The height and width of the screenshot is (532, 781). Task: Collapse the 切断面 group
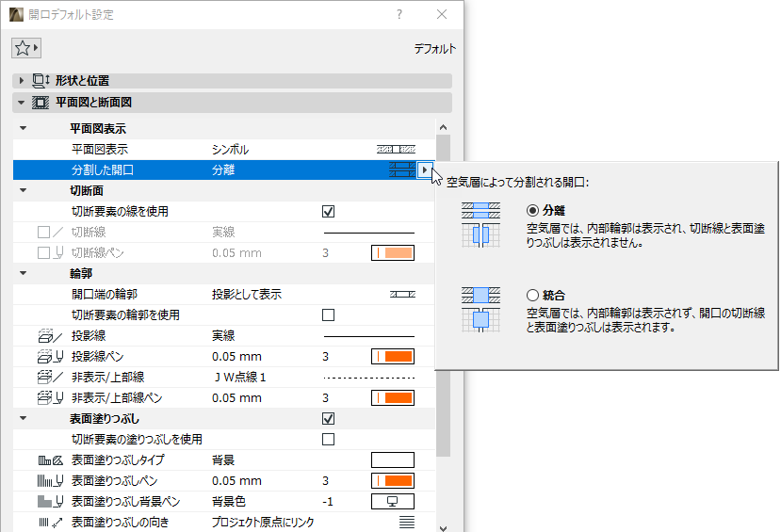(23, 190)
